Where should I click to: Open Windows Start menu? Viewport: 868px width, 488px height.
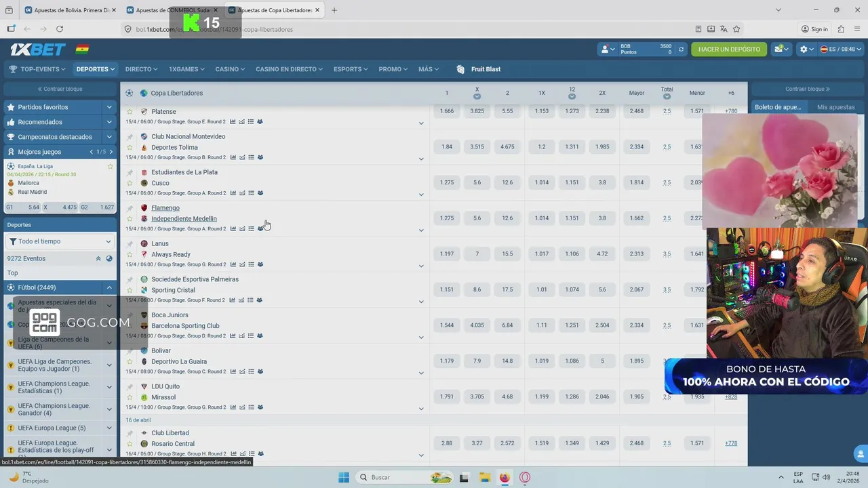click(x=344, y=477)
